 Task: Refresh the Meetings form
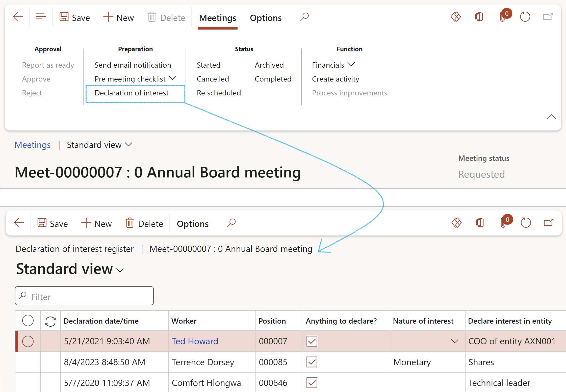[x=525, y=17]
